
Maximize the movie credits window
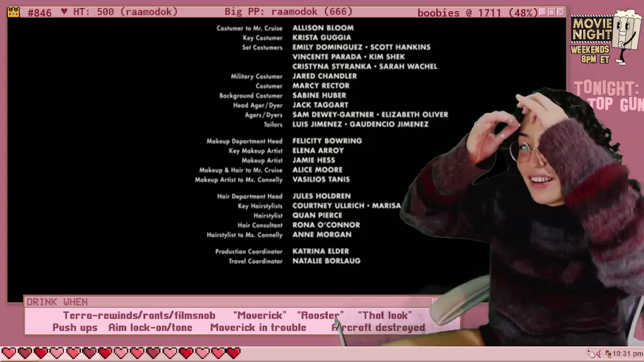click(551, 12)
